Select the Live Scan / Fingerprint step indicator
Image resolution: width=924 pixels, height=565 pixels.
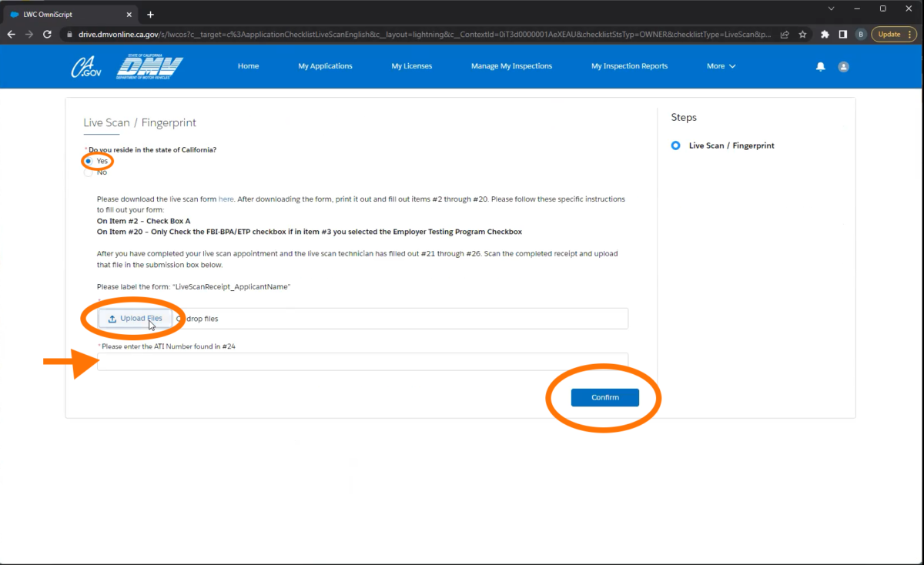tap(675, 145)
